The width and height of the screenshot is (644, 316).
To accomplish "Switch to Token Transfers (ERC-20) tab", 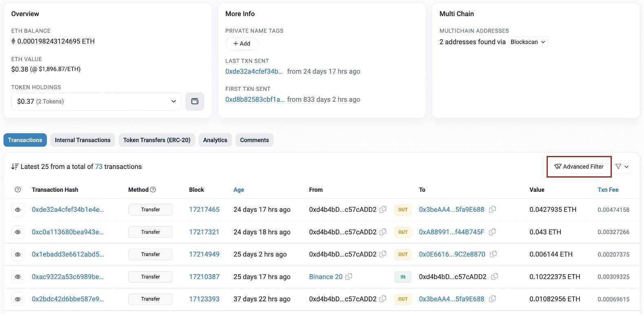I will pos(157,140).
